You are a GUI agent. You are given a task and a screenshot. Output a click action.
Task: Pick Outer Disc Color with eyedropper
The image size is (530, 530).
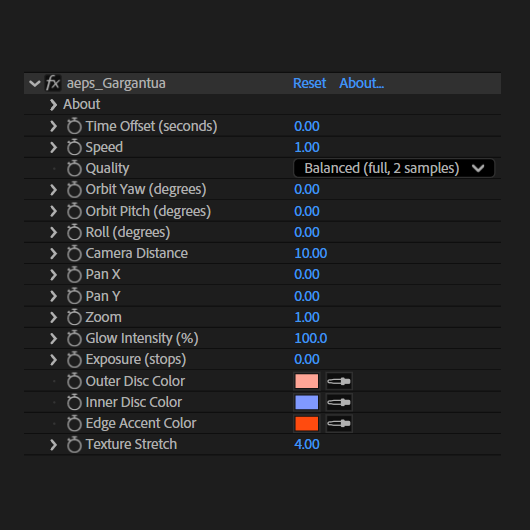pos(339,381)
